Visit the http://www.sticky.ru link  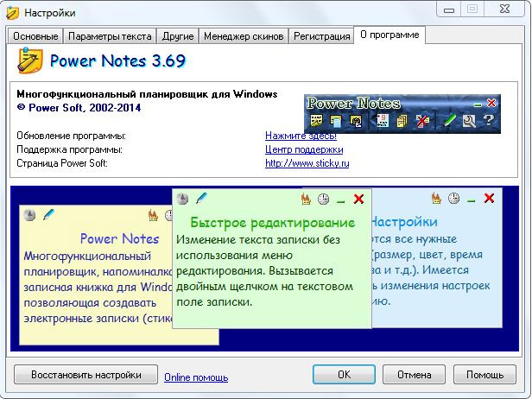[307, 163]
